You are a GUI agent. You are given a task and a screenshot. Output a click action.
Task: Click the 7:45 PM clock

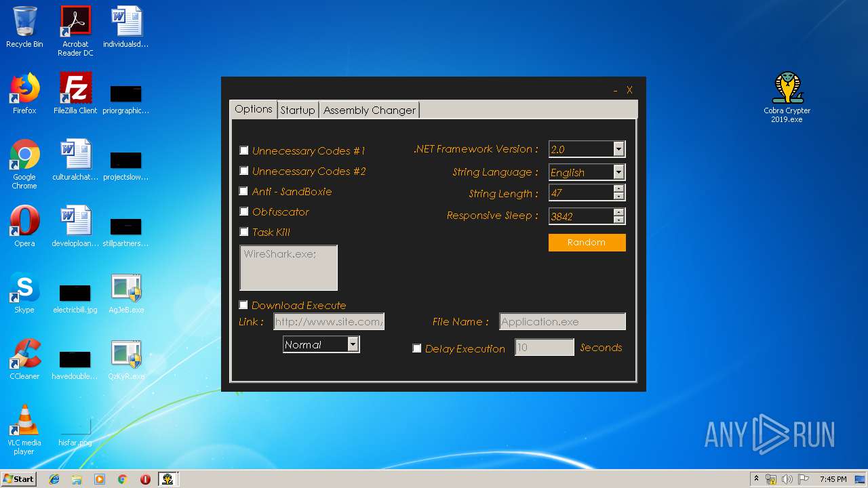pos(833,479)
